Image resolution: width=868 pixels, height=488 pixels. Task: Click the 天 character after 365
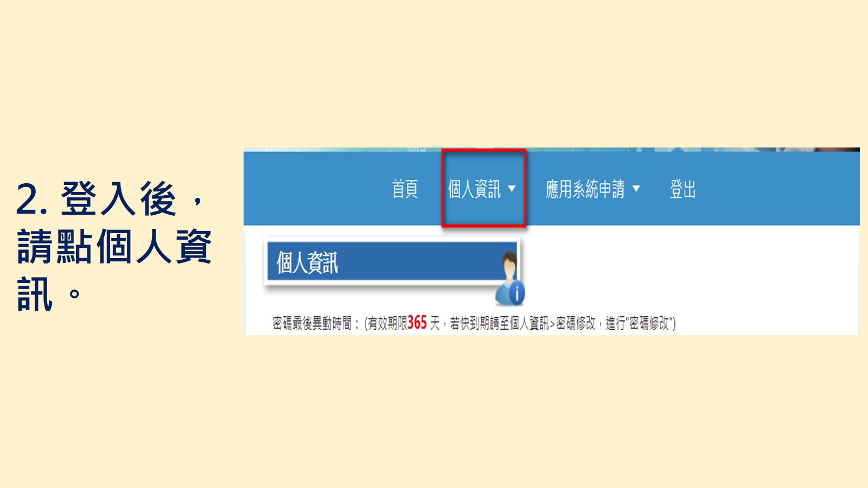click(435, 324)
